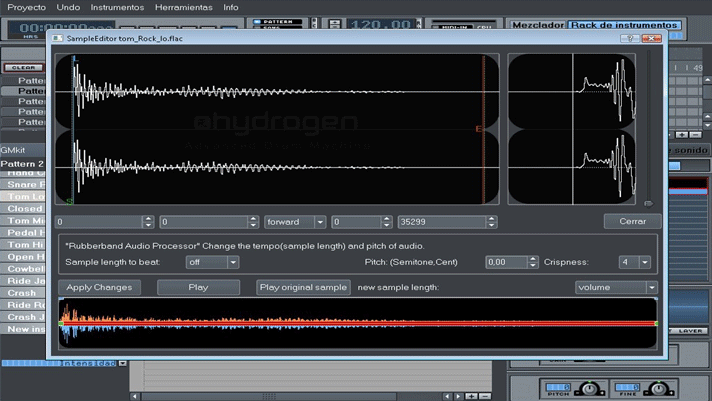The width and height of the screenshot is (712, 401).
Task: Click the minus button below song editor grid
Action: pyautogui.click(x=695, y=135)
